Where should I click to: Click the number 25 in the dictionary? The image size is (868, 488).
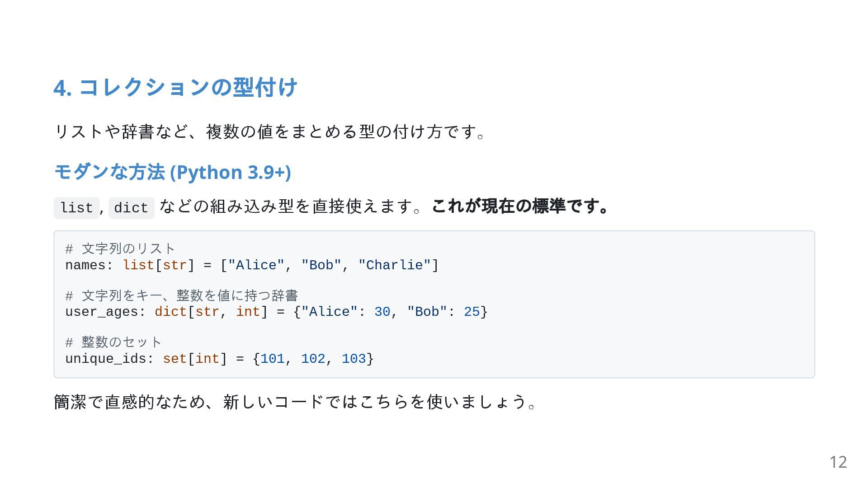tap(472, 312)
